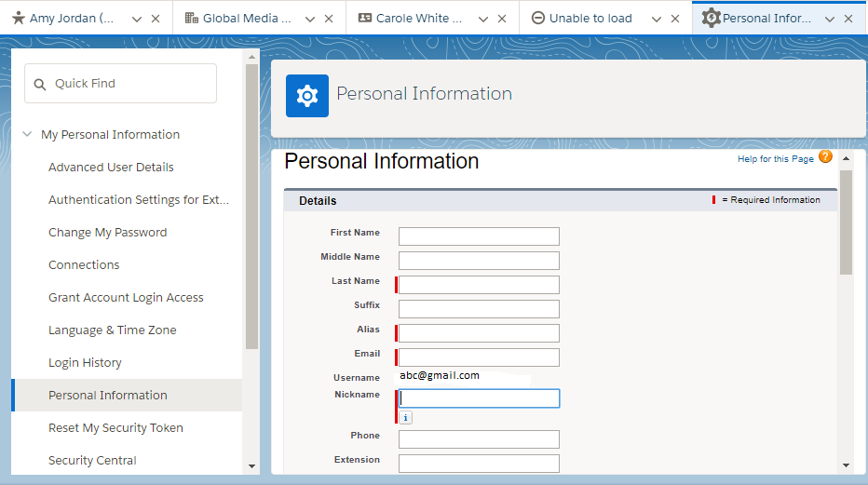The height and width of the screenshot is (485, 868).
Task: Click the sidebar scrollbar up arrow
Action: [x=251, y=57]
